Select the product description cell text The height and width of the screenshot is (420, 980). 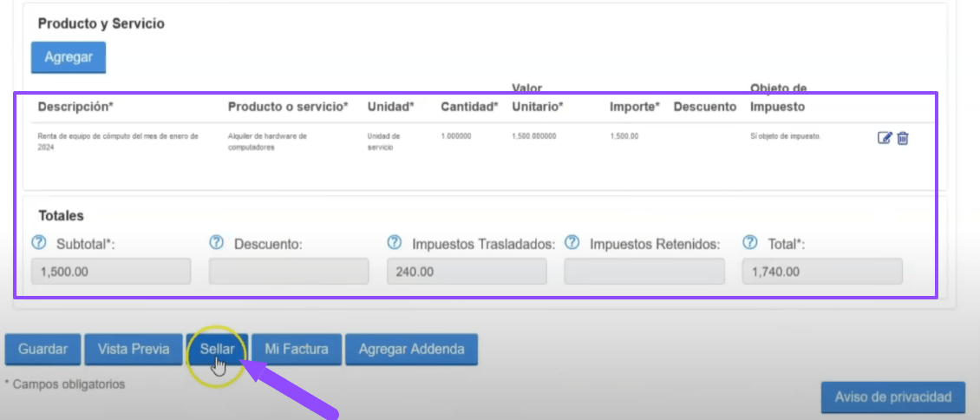click(118, 141)
